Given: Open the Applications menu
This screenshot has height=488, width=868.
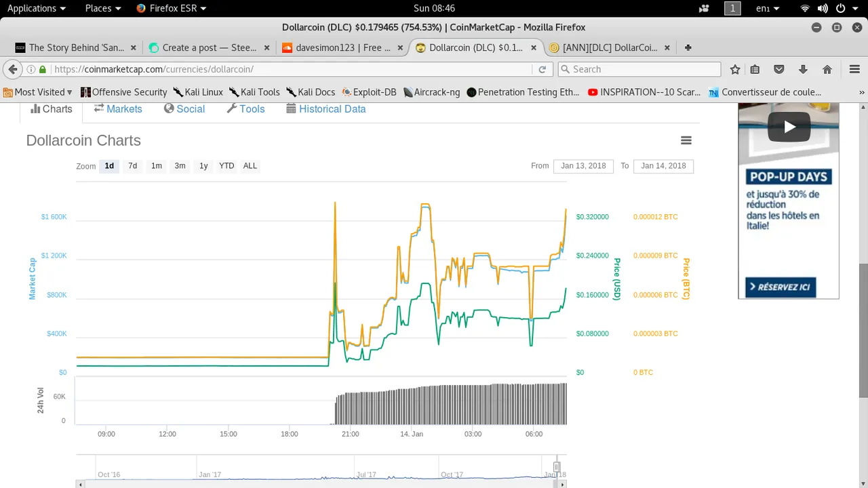Looking at the screenshot, I should pyautogui.click(x=37, y=8).
